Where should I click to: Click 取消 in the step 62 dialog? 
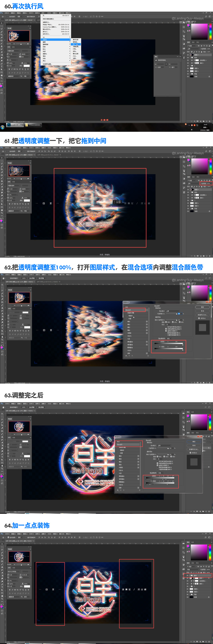(x=202, y=311)
